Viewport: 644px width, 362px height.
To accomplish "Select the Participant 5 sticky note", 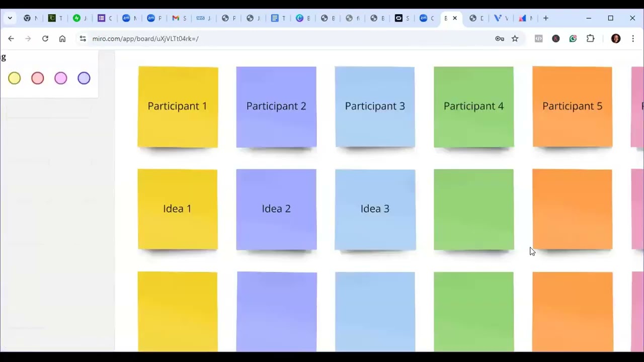I will click(573, 107).
